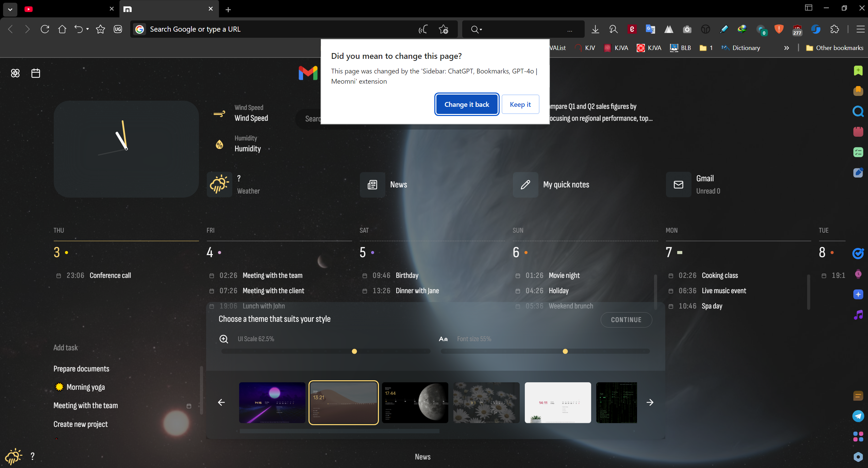The image size is (868, 468).
Task: Open the Google Translate extension icon
Action: pos(650,29)
